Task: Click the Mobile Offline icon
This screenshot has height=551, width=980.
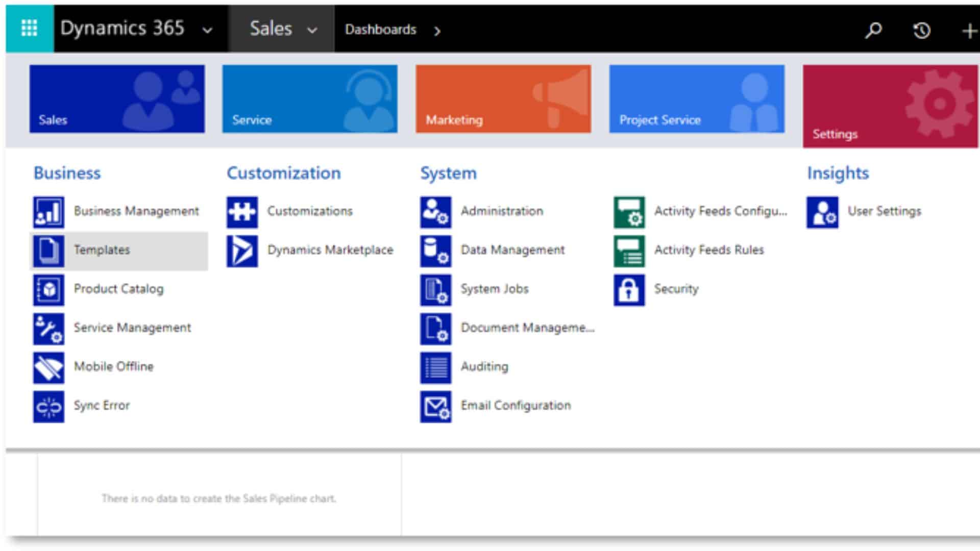Action: pyautogui.click(x=48, y=367)
